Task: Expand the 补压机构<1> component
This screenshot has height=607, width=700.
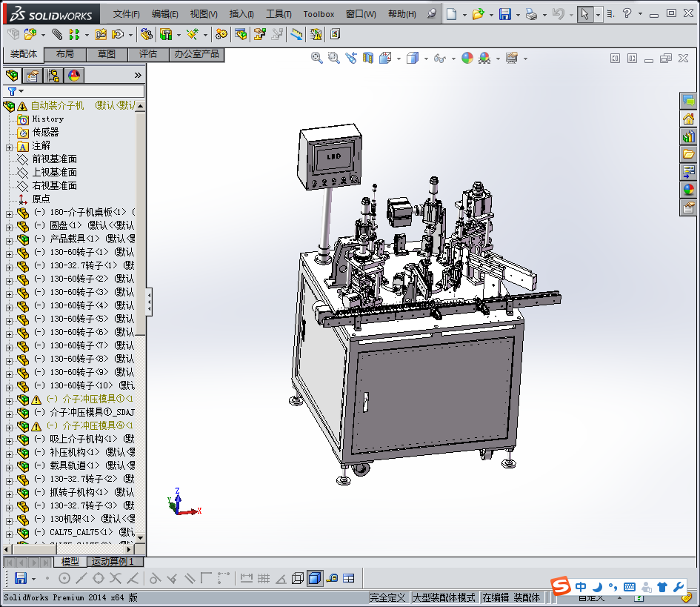Action: coord(9,454)
